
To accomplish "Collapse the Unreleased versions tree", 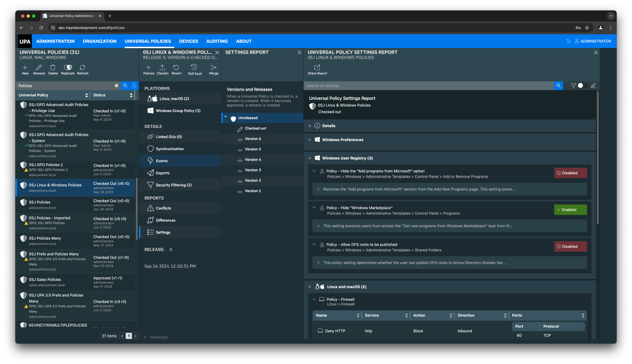I will (x=226, y=118).
